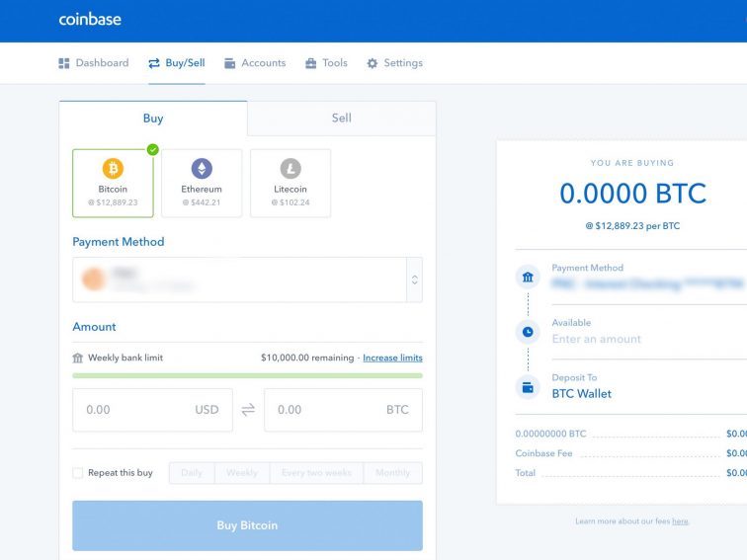747x560 pixels.
Task: Click the Ethereum price $442.21 text
Action: tap(202, 202)
